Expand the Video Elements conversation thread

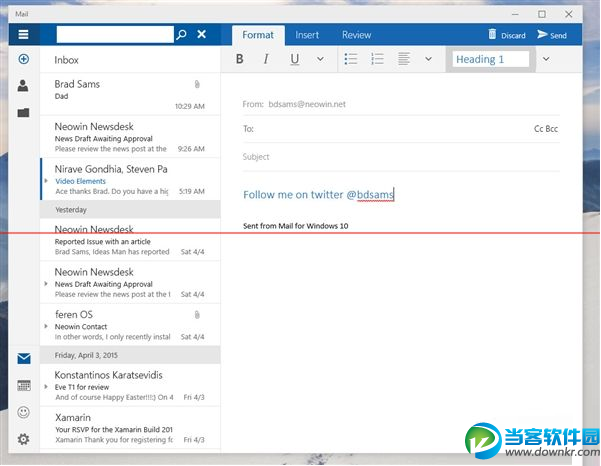pos(46,181)
